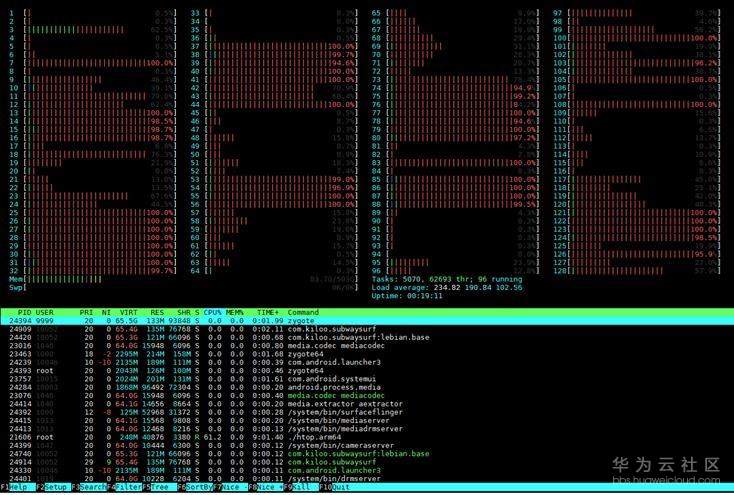Screen dimensions: 734x495
Task: Click the Load average readout
Action: [447, 288]
